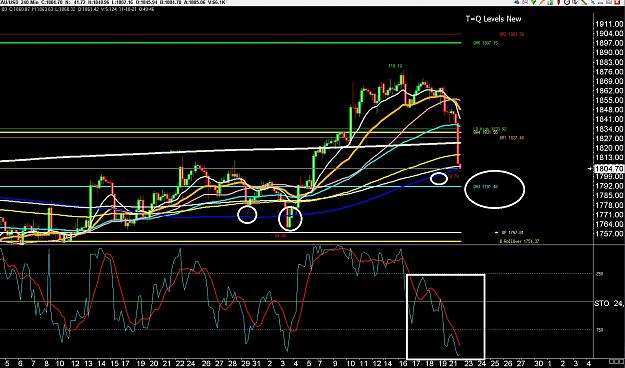Image resolution: width=625 pixels, height=368 pixels.
Task: Click the 1764.00 price axis label
Action: [x=609, y=224]
